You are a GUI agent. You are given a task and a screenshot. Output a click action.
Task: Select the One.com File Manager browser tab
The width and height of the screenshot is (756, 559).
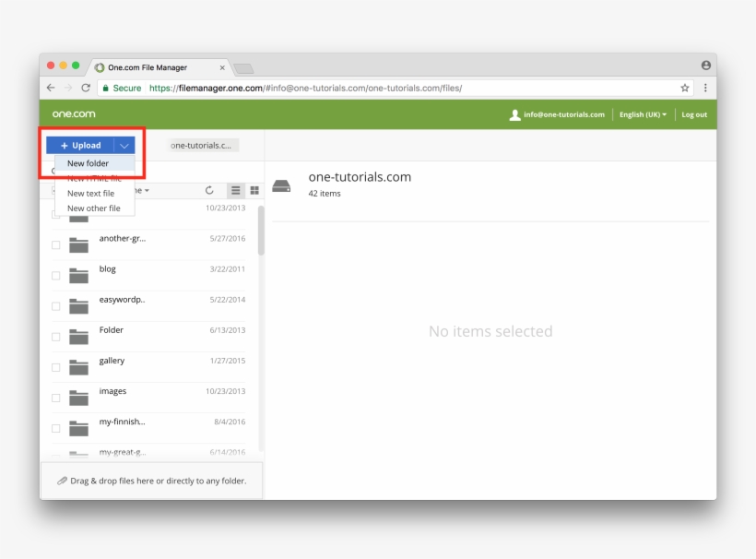click(159, 67)
